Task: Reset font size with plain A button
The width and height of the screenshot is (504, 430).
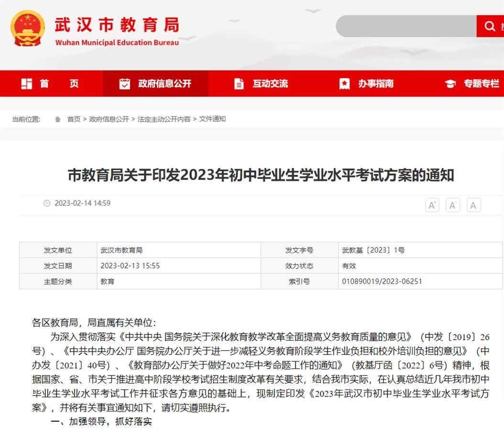Action: coord(473,205)
